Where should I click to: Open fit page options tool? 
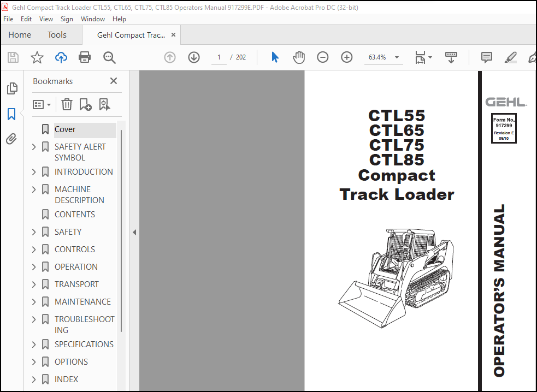pos(420,57)
